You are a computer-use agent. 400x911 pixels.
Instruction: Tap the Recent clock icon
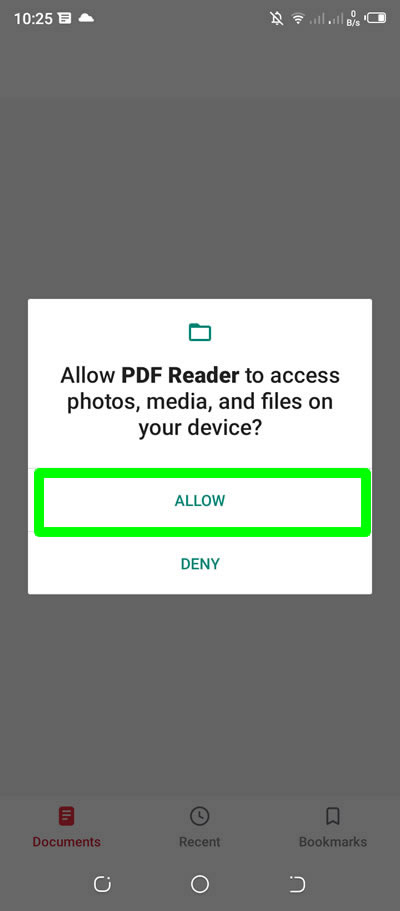click(199, 816)
